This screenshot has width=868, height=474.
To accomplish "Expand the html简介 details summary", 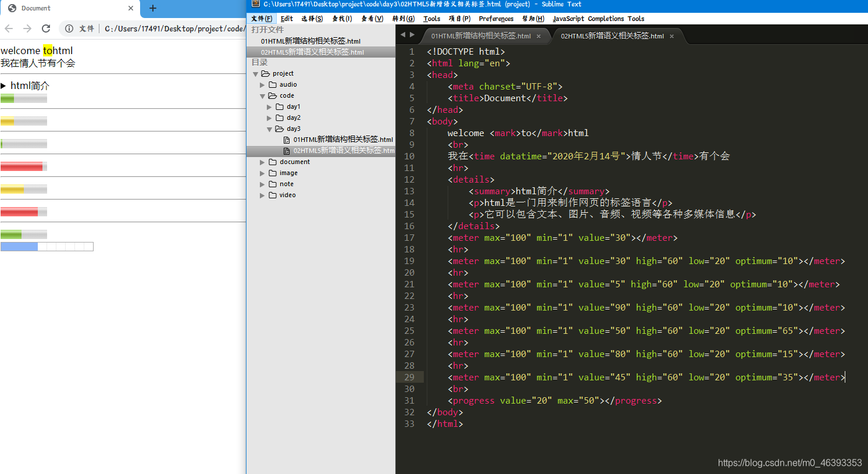I will tap(25, 85).
